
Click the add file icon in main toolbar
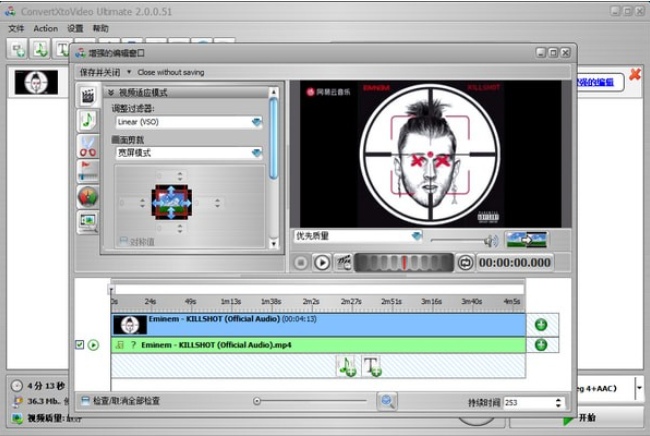click(17, 49)
